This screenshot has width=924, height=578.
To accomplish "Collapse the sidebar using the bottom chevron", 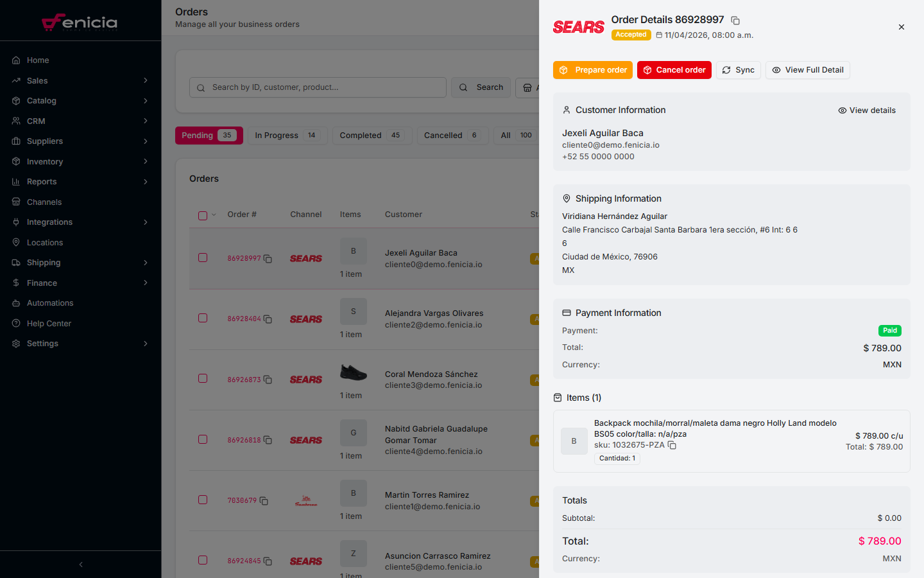I will [80, 564].
